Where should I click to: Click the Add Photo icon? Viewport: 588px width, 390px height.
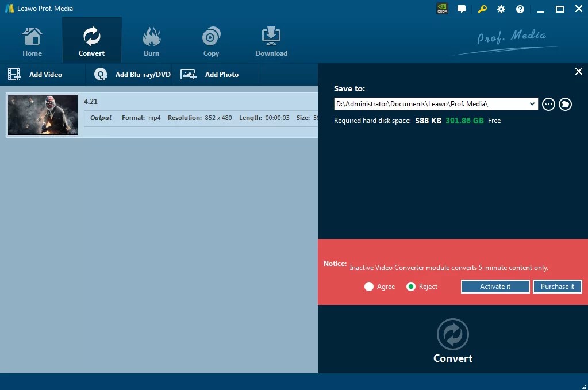pos(188,74)
